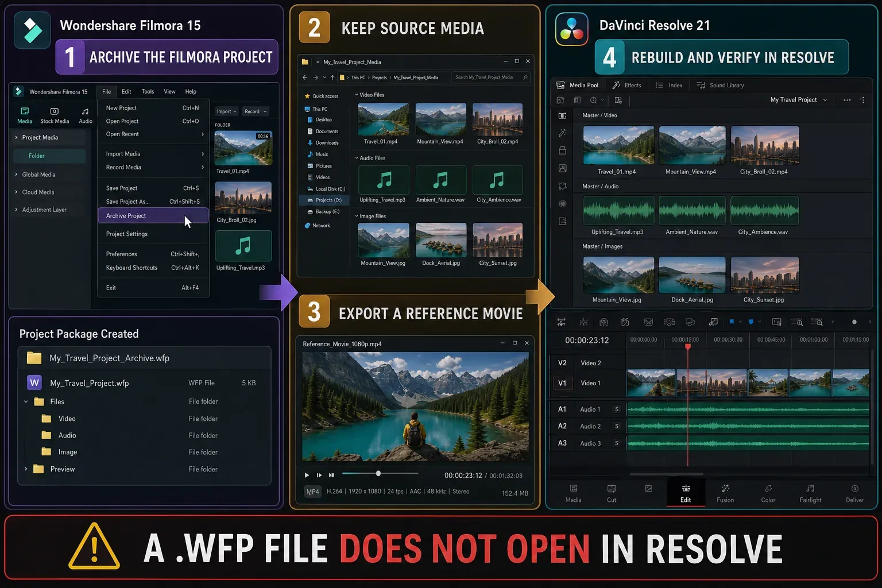This screenshot has width=882, height=588.
Task: Toggle solo on Audio 2 track
Action: click(617, 426)
